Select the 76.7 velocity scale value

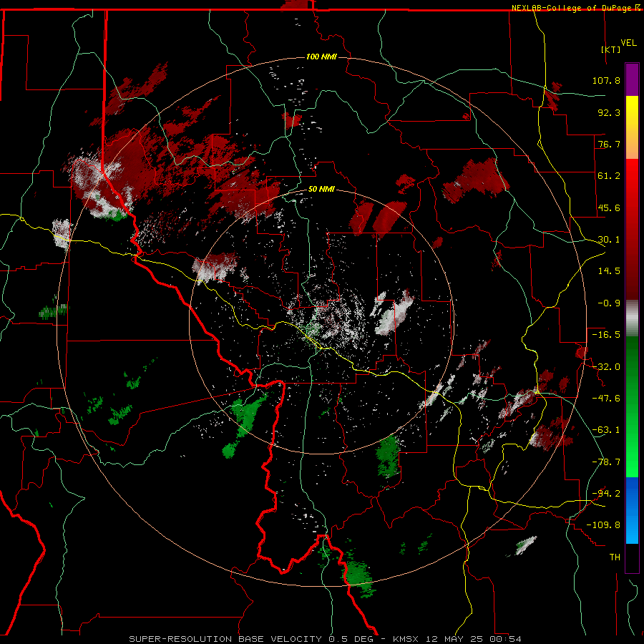coord(609,144)
